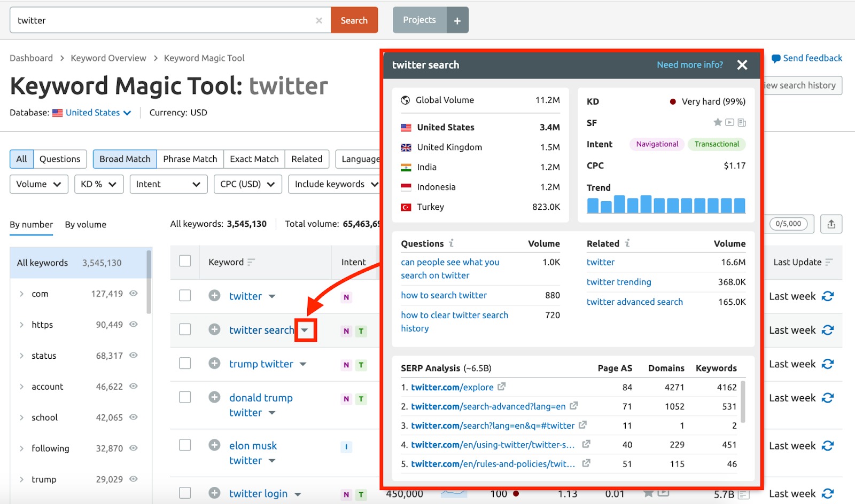Viewport: 855px width, 504px height.
Task: Click the orange Search button
Action: [x=354, y=20]
